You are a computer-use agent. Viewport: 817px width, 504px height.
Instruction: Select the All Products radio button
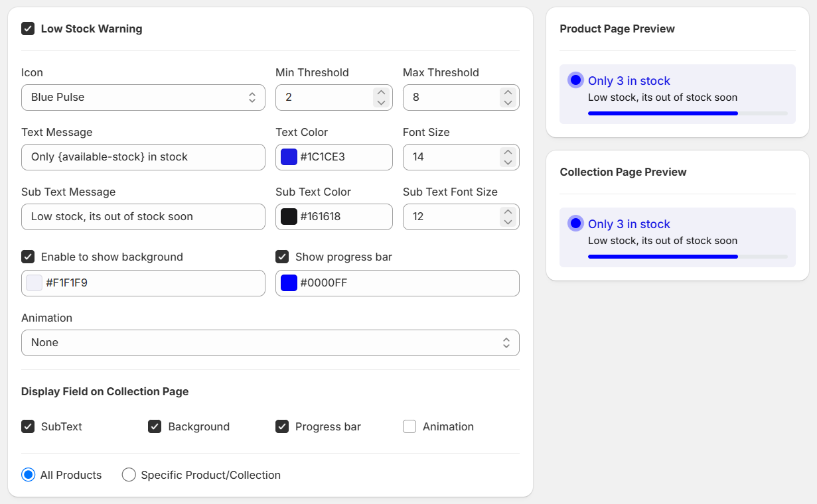click(x=28, y=475)
